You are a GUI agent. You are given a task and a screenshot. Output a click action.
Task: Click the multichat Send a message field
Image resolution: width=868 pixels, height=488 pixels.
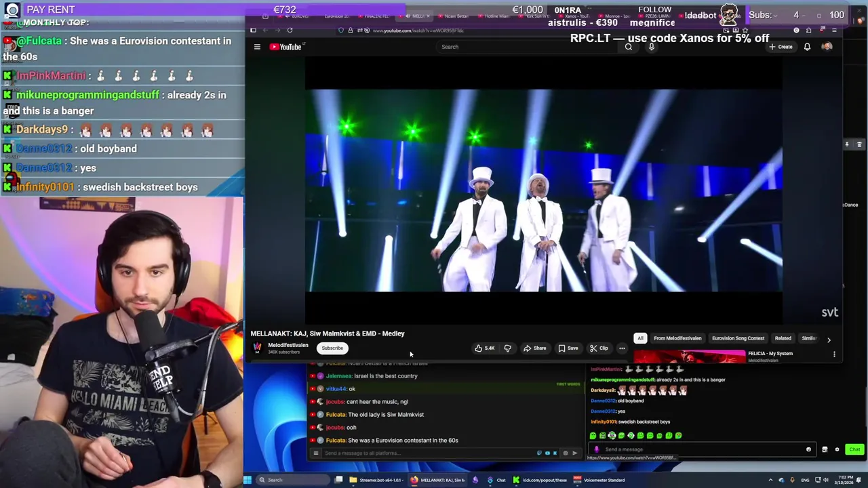427,453
